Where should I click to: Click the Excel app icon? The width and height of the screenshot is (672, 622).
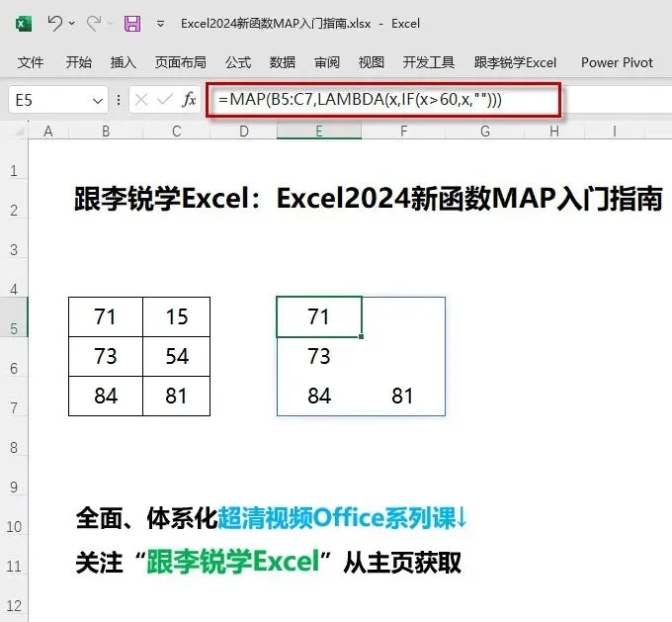24,23
